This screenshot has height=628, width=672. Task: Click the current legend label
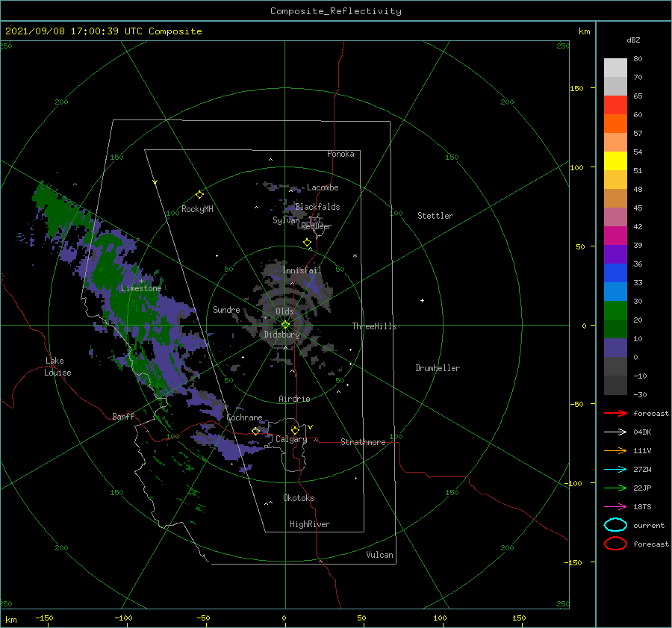point(649,525)
